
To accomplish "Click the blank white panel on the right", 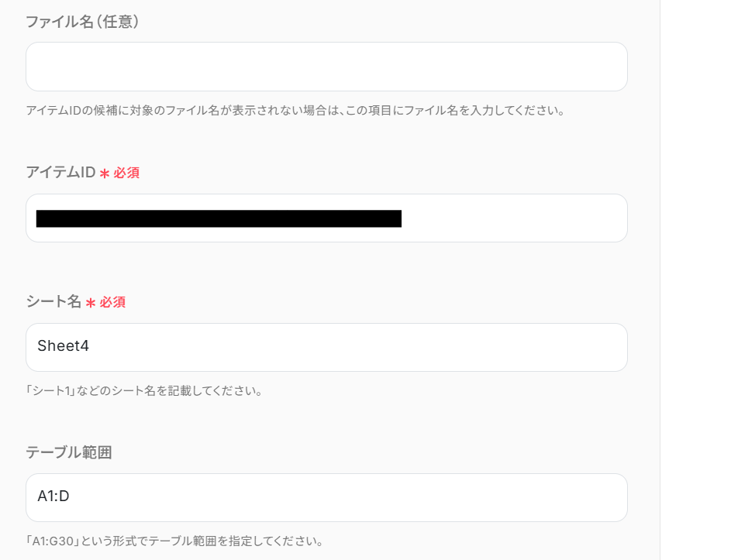I will coord(695,279).
